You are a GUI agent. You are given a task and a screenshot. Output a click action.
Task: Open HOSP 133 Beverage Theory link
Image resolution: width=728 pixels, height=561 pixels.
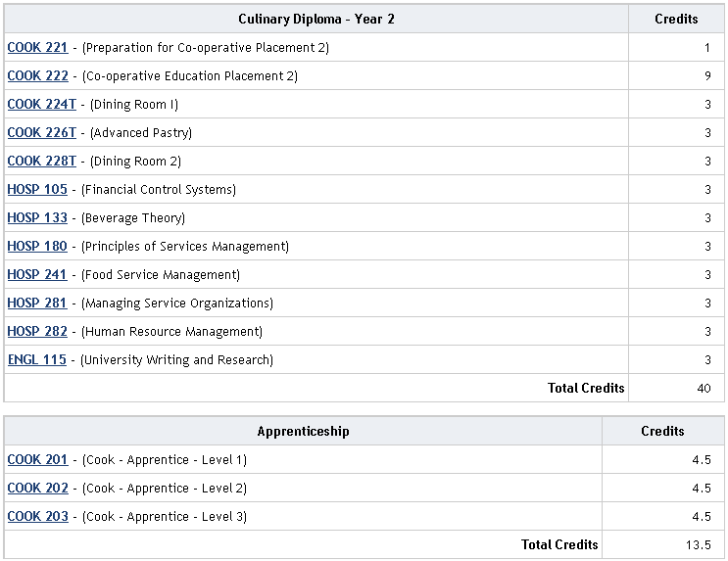[x=37, y=217]
